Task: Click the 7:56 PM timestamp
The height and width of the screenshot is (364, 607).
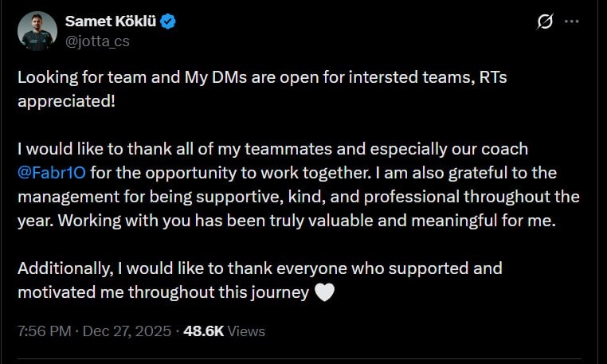Action: (44, 331)
